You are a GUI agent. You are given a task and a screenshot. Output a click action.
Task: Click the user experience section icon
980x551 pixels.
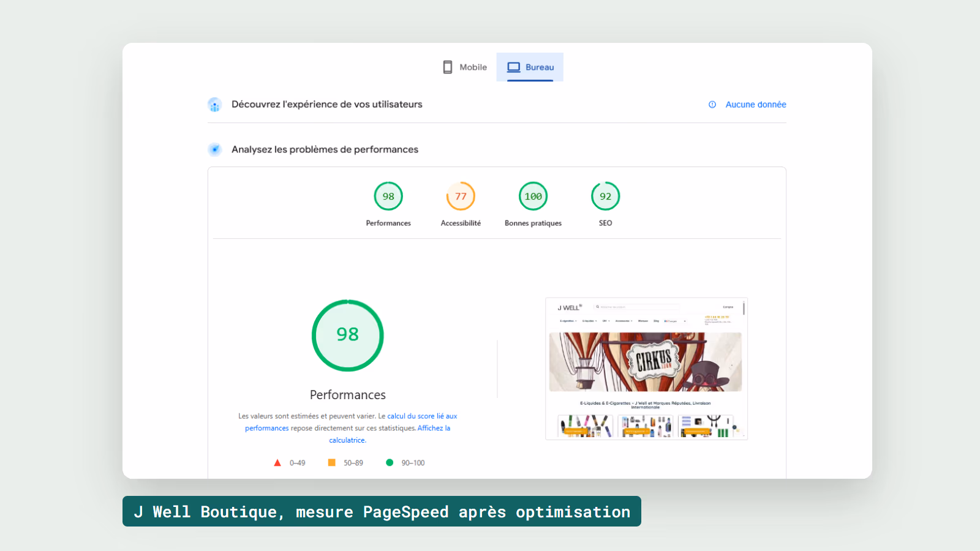(x=214, y=105)
